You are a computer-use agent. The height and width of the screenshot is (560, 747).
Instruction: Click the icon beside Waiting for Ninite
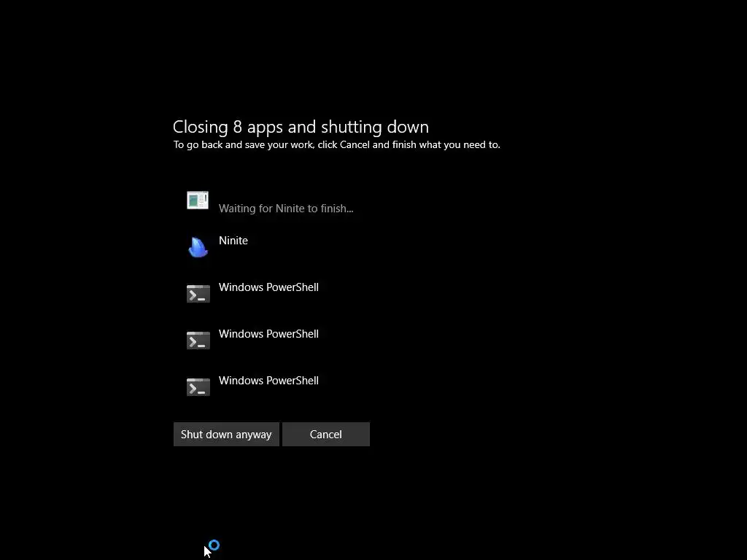[198, 201]
